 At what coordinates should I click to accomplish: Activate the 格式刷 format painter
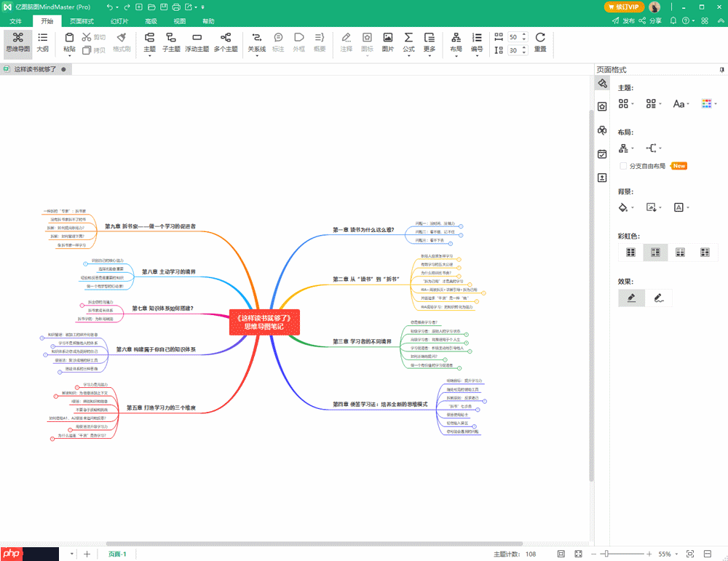click(x=122, y=43)
